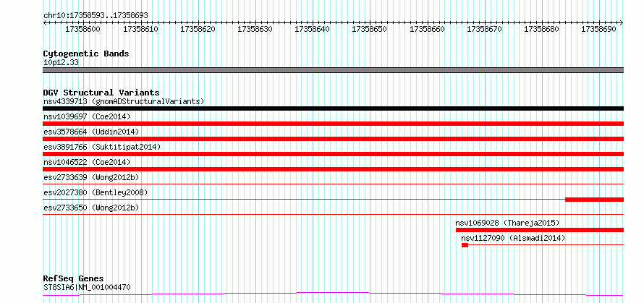Select ruler position 17358680
644x303 pixels.
coord(543,30)
